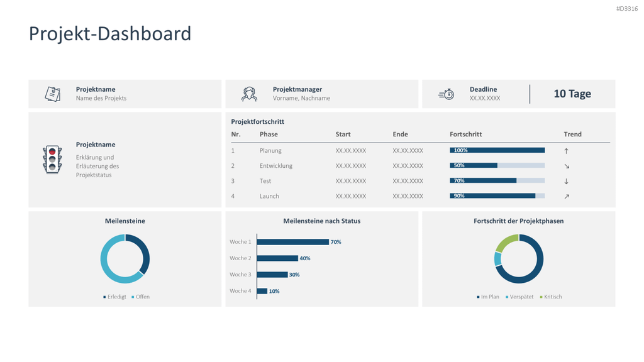Click the Launch phase cell

[269, 196]
